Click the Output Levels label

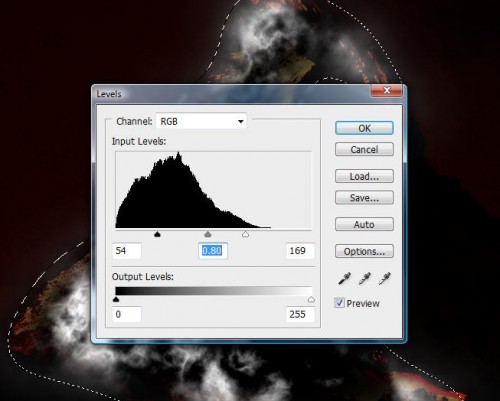click(x=143, y=277)
